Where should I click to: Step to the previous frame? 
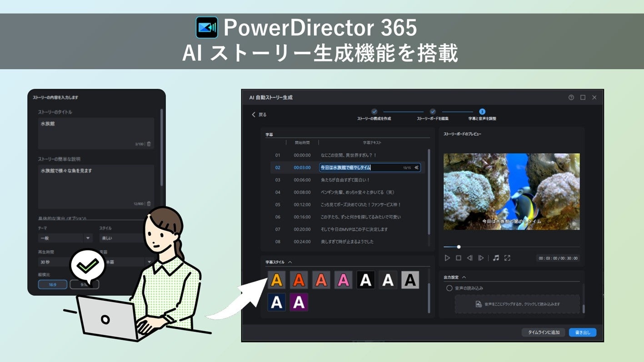point(470,258)
